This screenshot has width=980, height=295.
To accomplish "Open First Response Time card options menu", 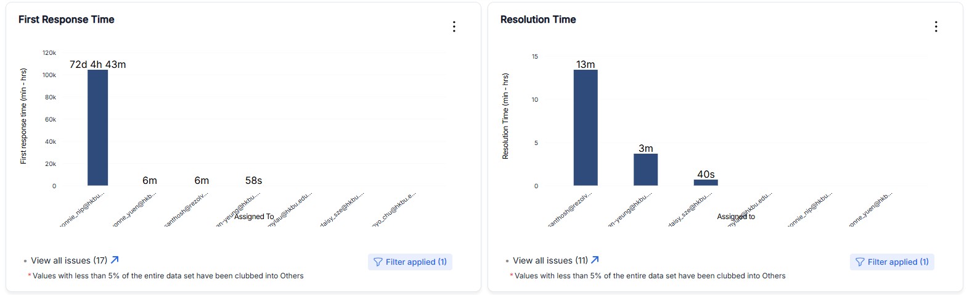I will [454, 27].
